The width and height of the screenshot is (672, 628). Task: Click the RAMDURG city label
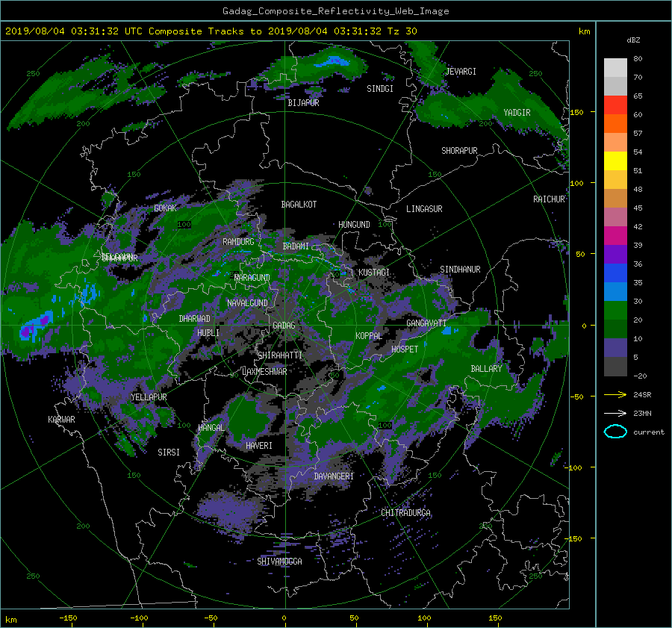pyautogui.click(x=238, y=242)
